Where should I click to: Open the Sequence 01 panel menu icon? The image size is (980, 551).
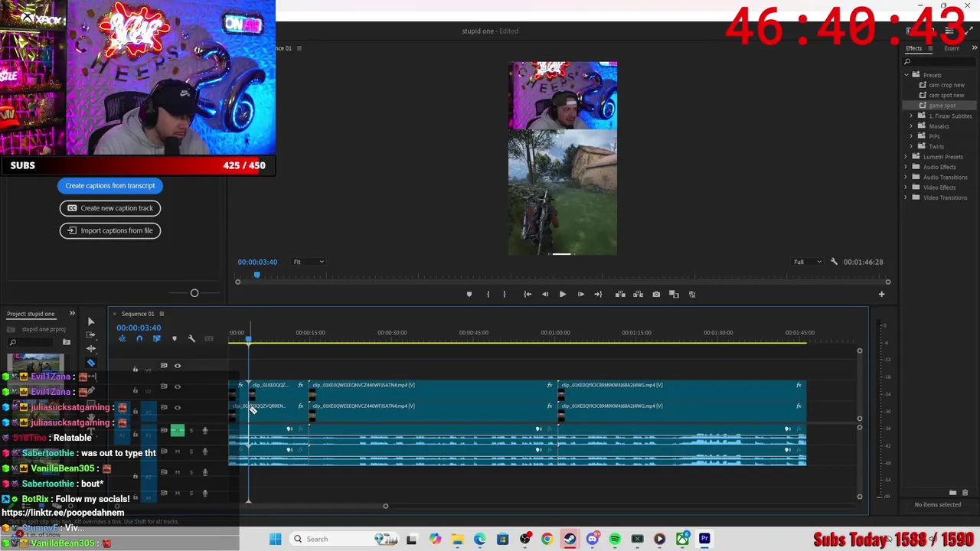coord(162,314)
